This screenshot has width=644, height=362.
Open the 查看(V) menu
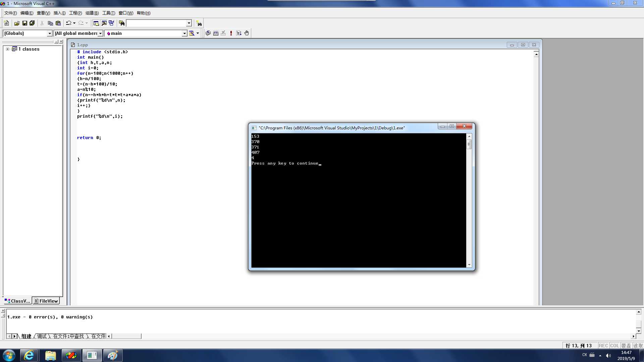point(43,13)
